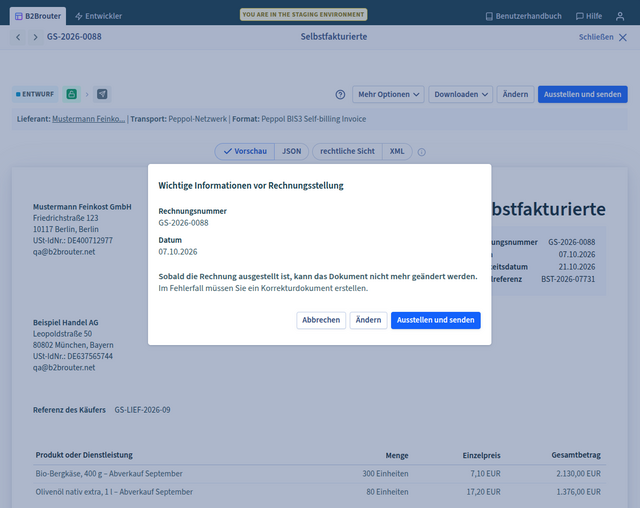Click the 21.10.2026 due date value
The image size is (640, 508).
pyautogui.click(x=577, y=267)
